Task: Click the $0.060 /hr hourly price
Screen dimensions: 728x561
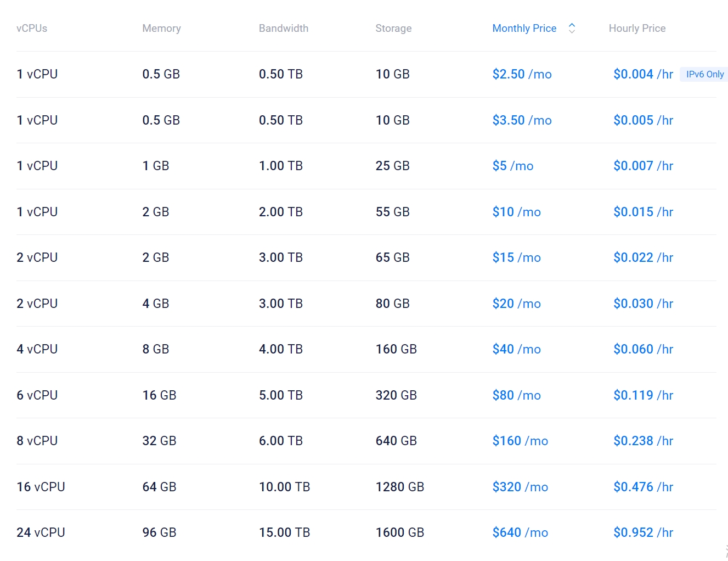Action: (643, 349)
